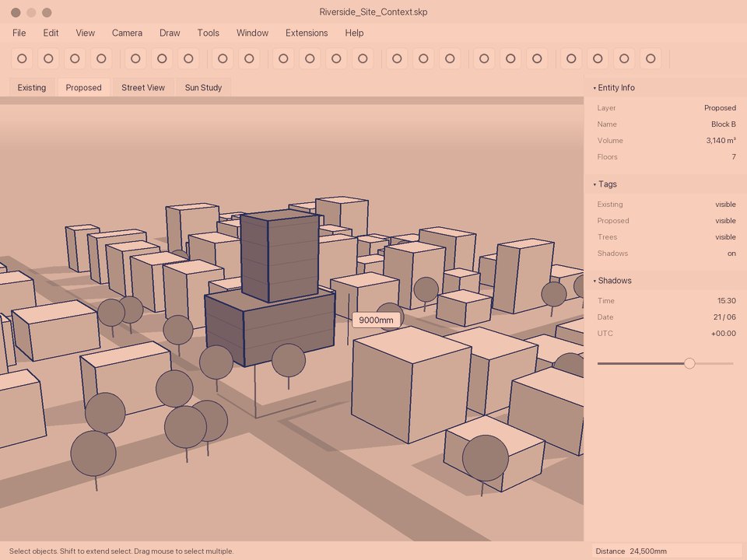Screen dimensions: 747x560
Task: Open the Extensions menu
Action: (307, 33)
